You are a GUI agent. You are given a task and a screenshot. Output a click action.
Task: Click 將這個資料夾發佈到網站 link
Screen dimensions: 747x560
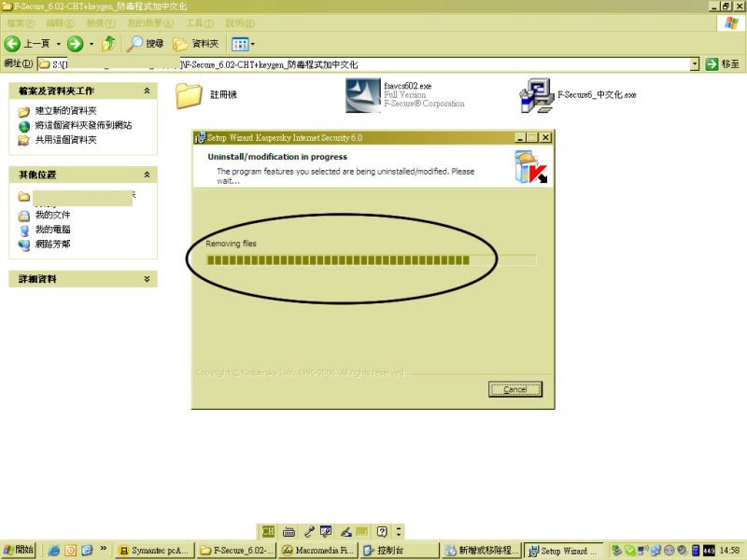(84, 126)
